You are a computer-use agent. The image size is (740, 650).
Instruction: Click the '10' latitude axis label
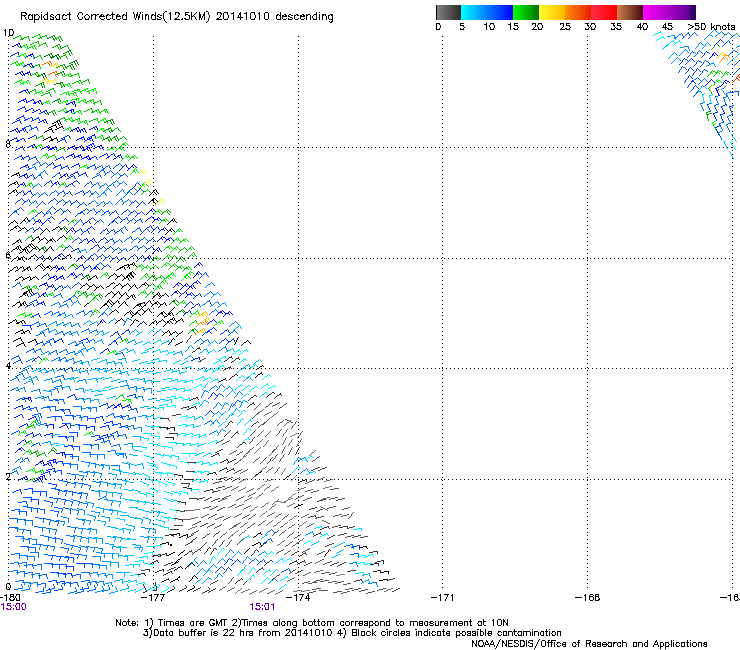pos(8,33)
